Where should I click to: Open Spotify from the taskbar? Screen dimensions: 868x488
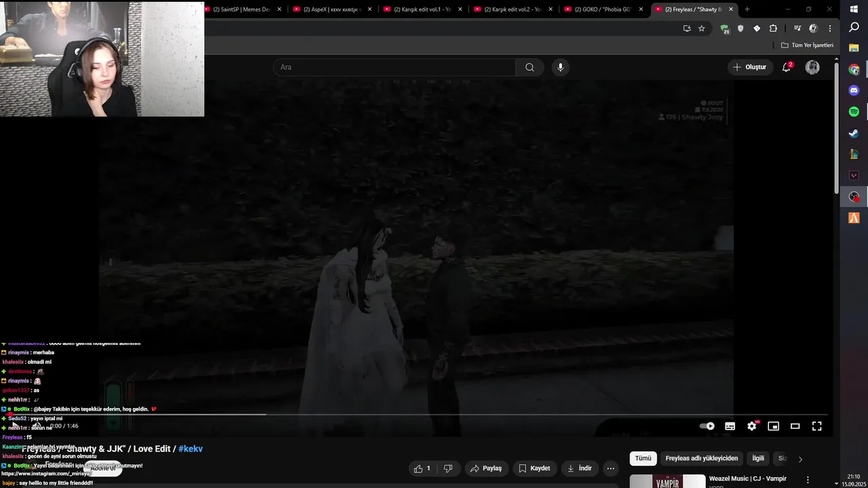(x=854, y=112)
